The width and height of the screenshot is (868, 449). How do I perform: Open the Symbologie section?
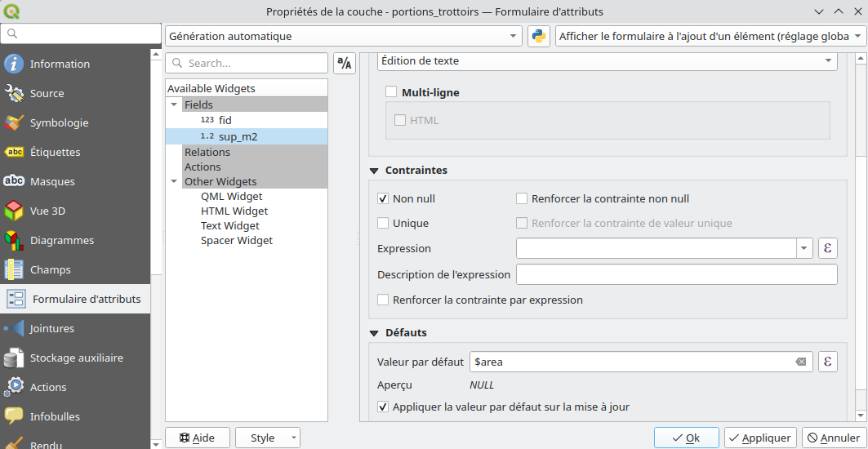pyautogui.click(x=59, y=122)
